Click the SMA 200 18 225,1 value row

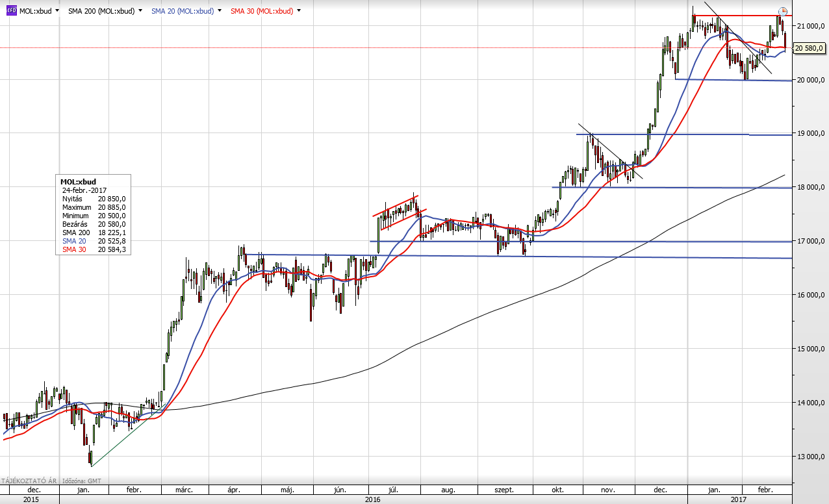coord(94,233)
